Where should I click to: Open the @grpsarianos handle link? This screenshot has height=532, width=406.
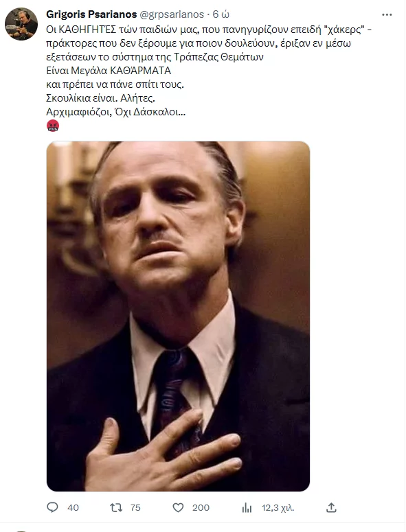(x=172, y=14)
